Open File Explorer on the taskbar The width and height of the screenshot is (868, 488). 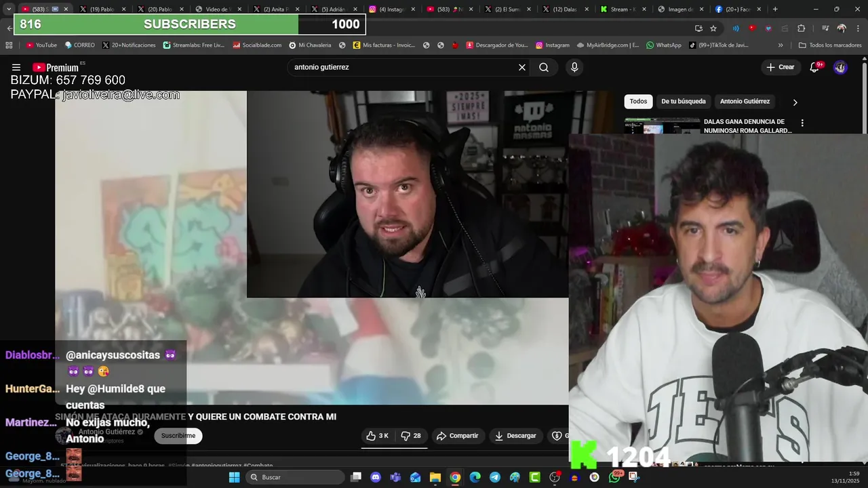[435, 477]
